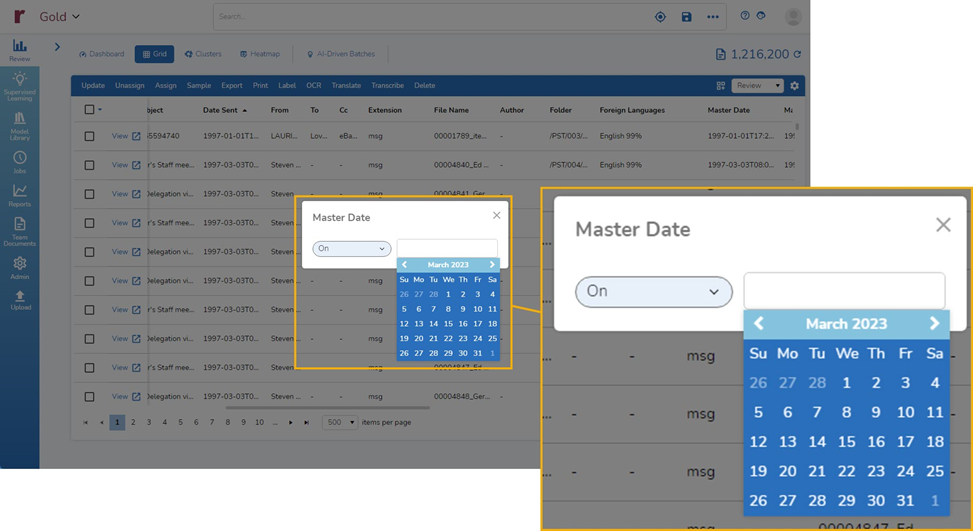
Task: Check the third row checkbox for Delegation vi...
Action: tap(89, 194)
